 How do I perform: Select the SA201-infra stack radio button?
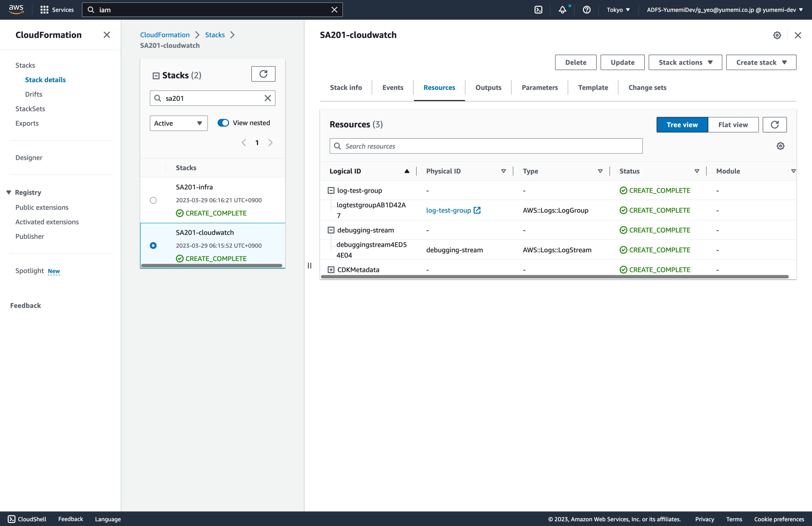pyautogui.click(x=153, y=200)
